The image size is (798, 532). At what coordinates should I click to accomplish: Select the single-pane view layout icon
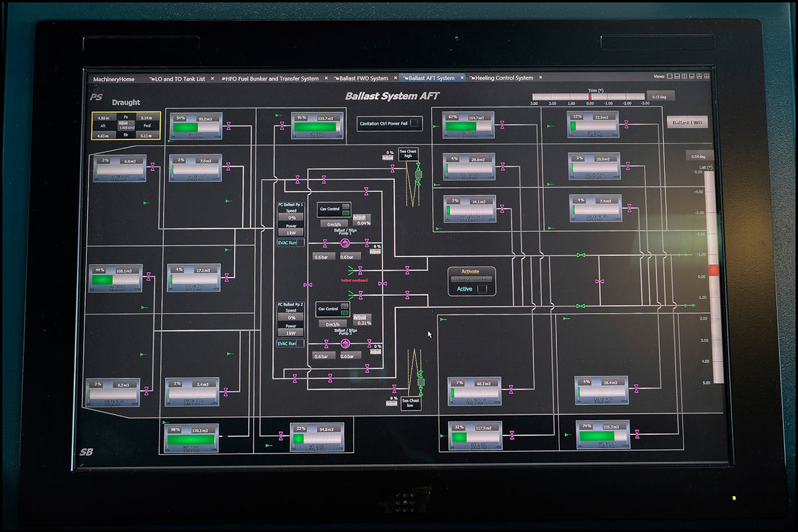tap(670, 76)
